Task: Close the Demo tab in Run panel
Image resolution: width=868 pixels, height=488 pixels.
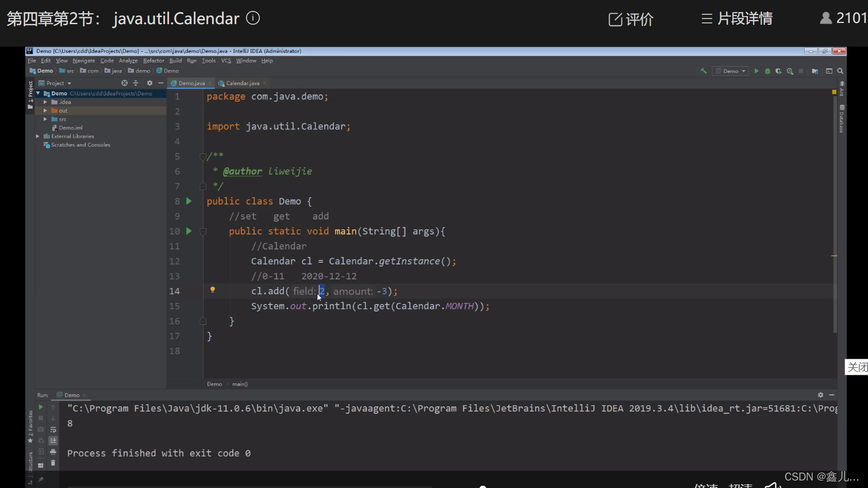Action: [85, 395]
